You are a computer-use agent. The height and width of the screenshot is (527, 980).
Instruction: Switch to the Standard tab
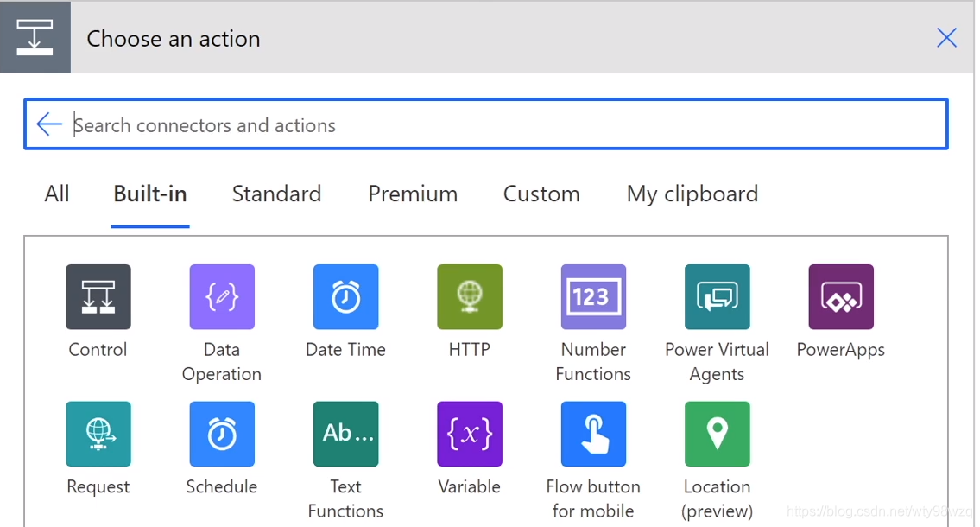click(276, 194)
